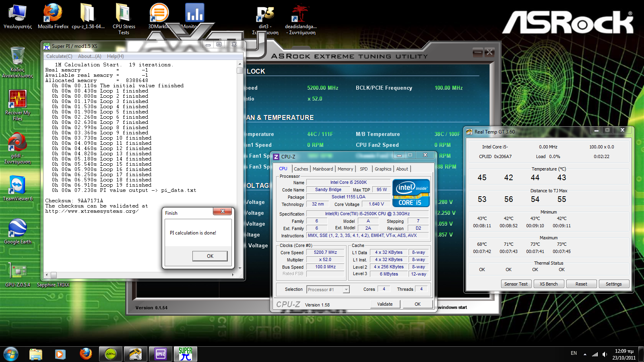Launch the dirt3 game shortcut

coord(265,19)
